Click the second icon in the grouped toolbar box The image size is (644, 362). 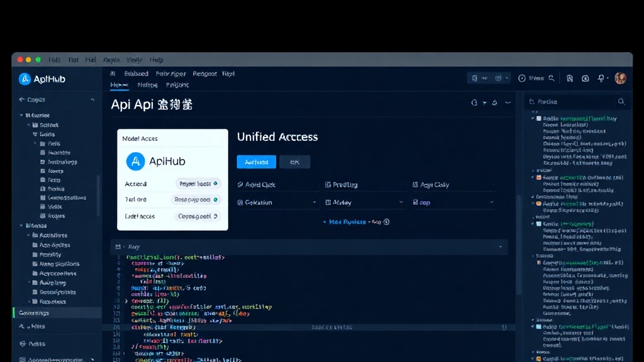(498, 78)
